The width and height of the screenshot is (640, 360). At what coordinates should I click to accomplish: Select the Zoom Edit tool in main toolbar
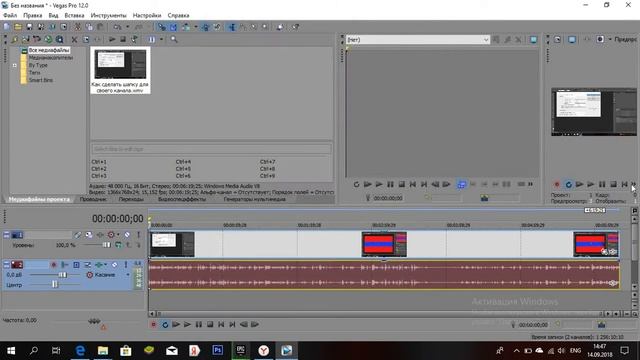tap(265, 27)
